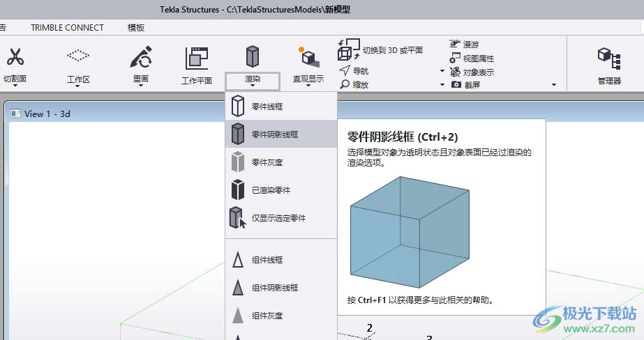Choose 组件线框 menu entry
Screen dimensions: 644x340
[281, 260]
